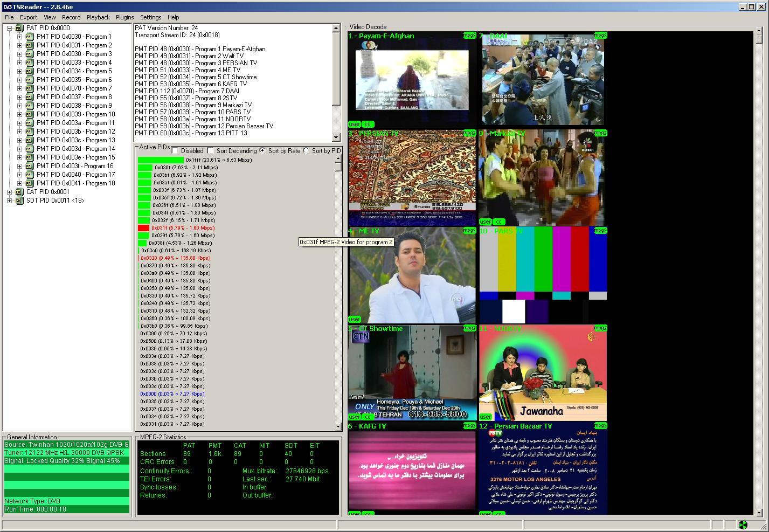Screen dimensions: 769x532
Task: Click the PAT PID 0x0000 table icon
Action: click(19, 28)
